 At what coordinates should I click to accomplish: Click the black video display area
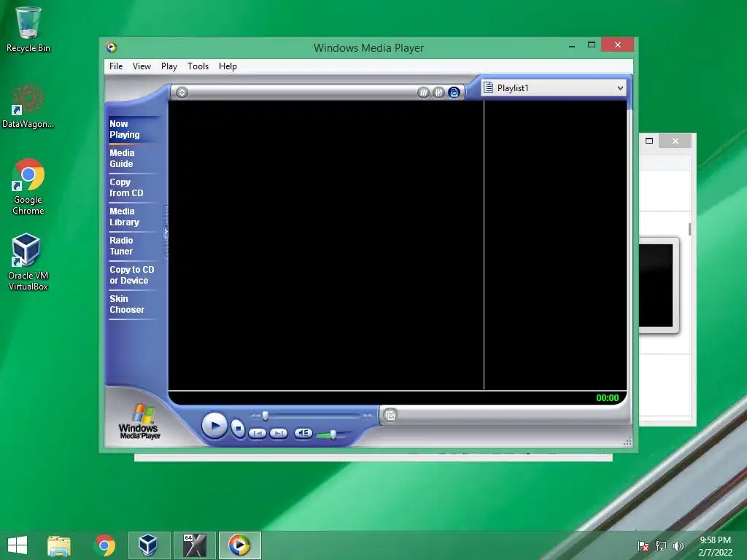(x=326, y=245)
